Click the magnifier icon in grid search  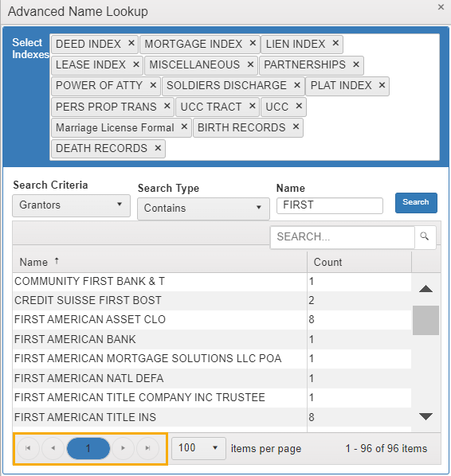tap(425, 236)
